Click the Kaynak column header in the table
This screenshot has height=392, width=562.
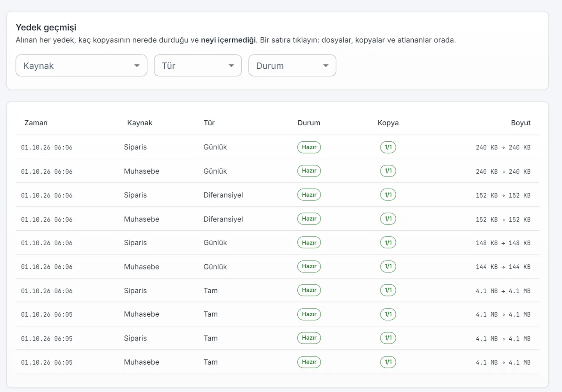pos(140,123)
